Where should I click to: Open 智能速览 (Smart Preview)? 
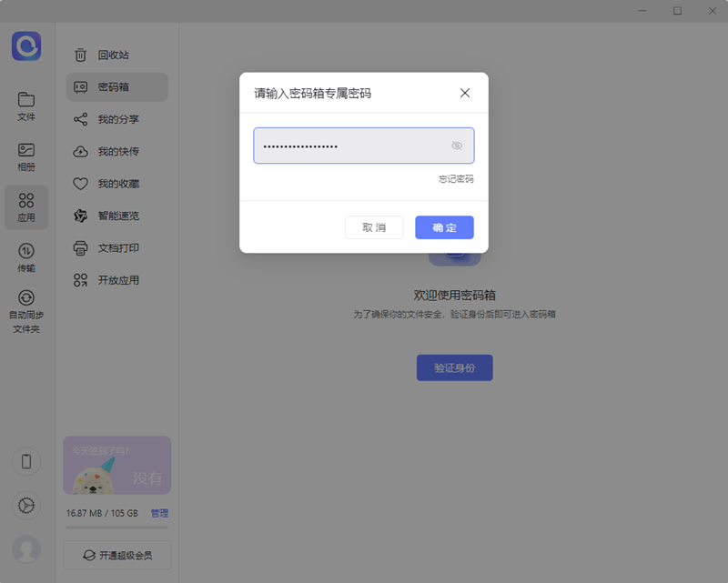pos(116,216)
